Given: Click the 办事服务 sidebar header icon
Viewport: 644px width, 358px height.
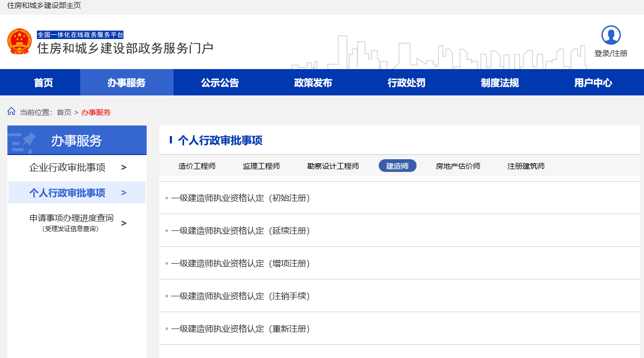Looking at the screenshot, I should coord(23,140).
